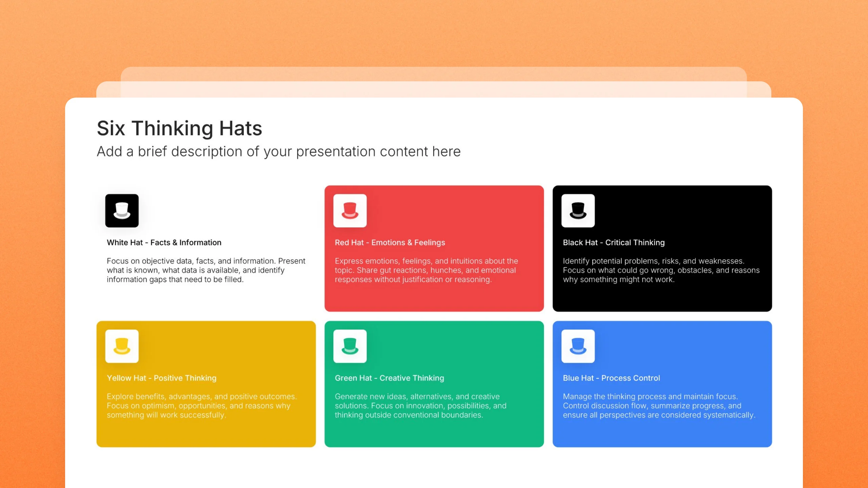
Task: Click 'Red Hat - Emotions & Feelings' heading
Action: point(390,243)
